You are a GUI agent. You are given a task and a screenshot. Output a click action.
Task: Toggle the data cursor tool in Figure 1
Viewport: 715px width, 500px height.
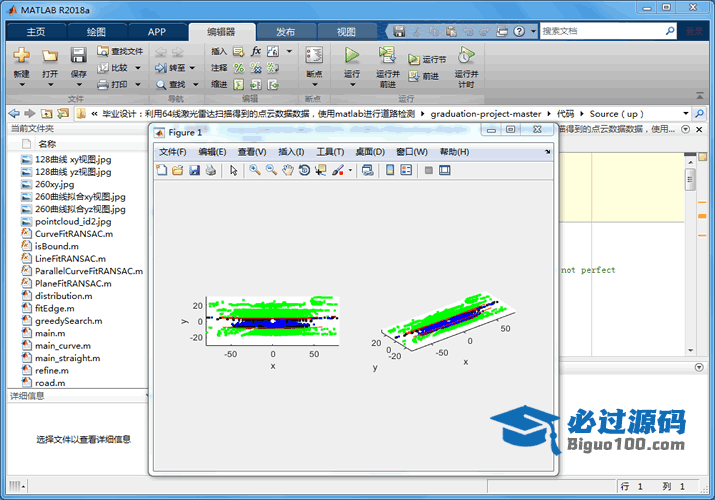321,170
